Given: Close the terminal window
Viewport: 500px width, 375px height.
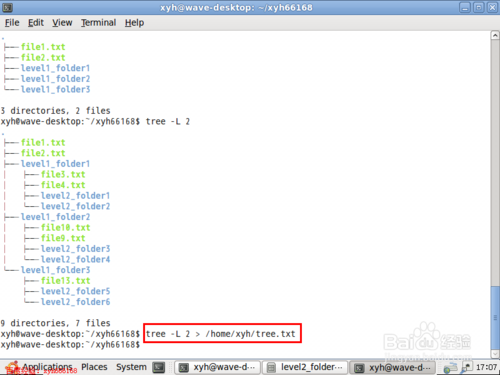Looking at the screenshot, I should pyautogui.click(x=492, y=7).
